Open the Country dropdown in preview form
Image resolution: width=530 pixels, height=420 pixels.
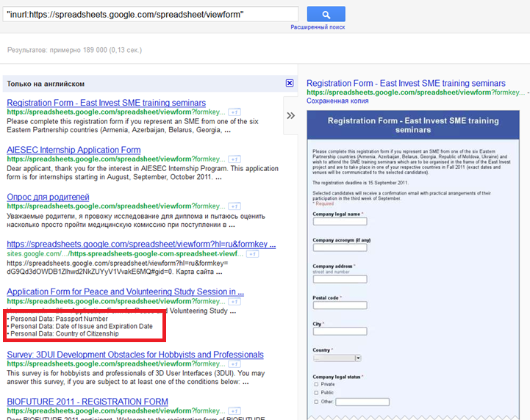pos(337,358)
